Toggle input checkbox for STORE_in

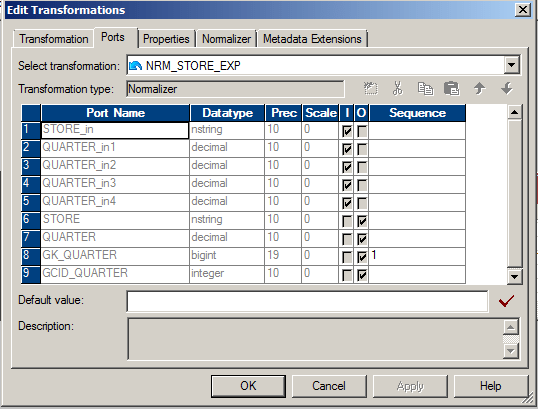pyautogui.click(x=347, y=131)
